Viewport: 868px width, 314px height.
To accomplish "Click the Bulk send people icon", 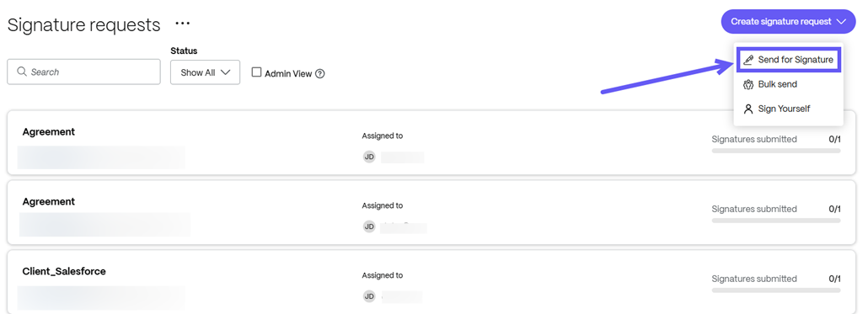I will [x=748, y=84].
